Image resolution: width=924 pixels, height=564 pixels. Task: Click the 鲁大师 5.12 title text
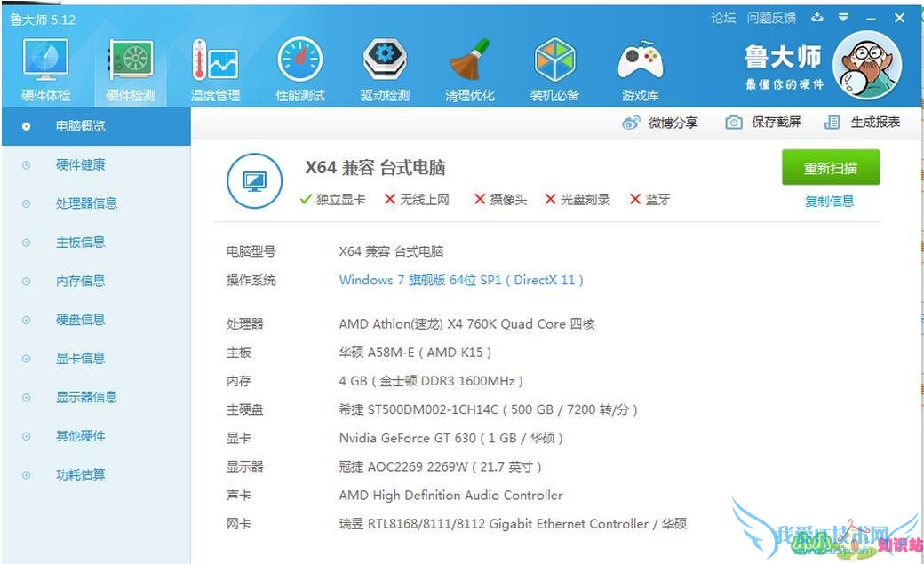coord(43,20)
